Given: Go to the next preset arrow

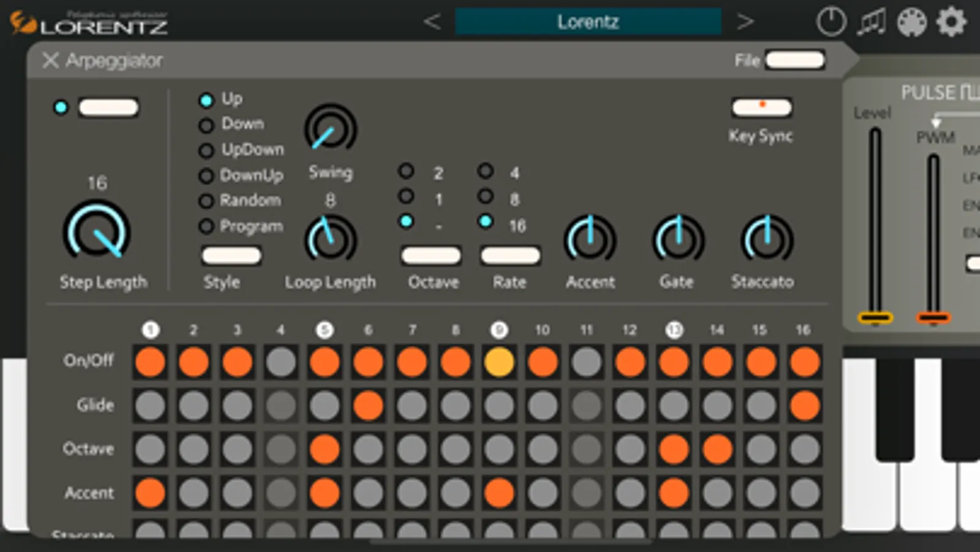Looking at the screenshot, I should (745, 21).
